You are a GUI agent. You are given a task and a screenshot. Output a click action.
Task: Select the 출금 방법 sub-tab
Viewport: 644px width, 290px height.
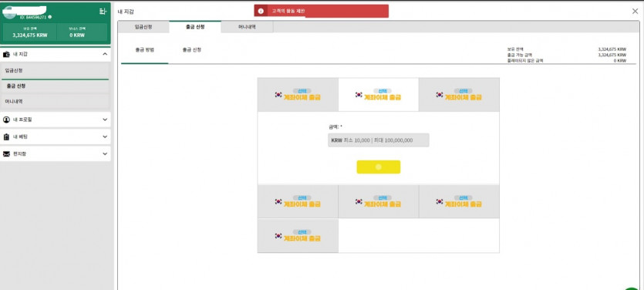pyautogui.click(x=144, y=50)
